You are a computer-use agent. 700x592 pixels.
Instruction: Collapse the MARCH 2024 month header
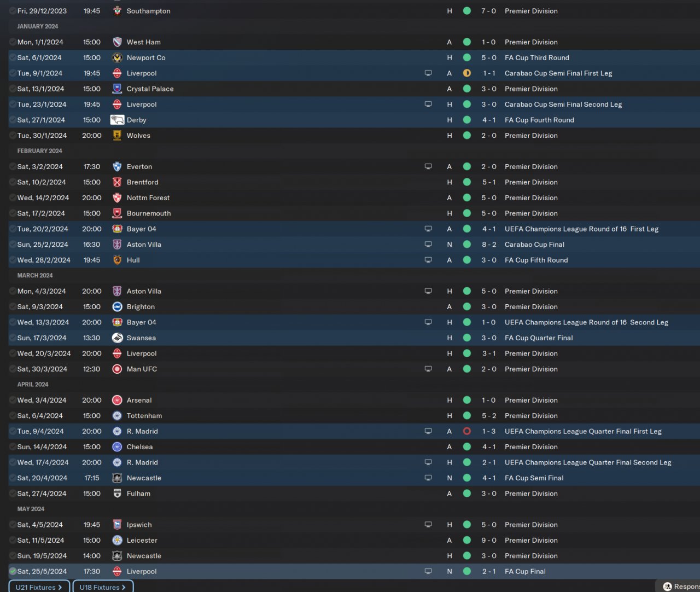(35, 276)
